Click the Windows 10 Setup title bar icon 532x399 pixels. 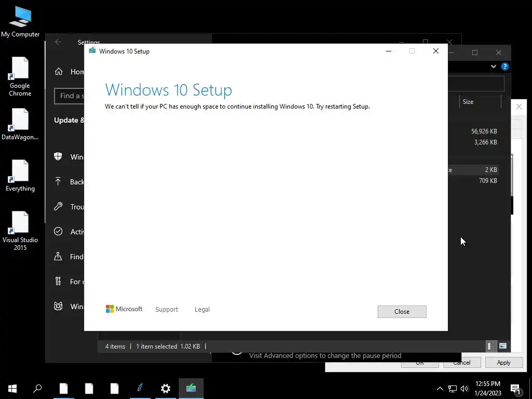click(92, 51)
